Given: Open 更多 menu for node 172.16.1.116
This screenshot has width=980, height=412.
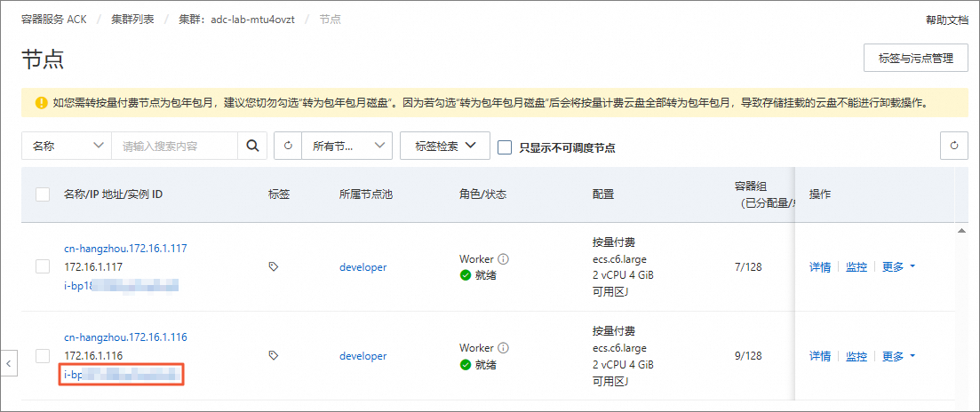Looking at the screenshot, I should 899,356.
